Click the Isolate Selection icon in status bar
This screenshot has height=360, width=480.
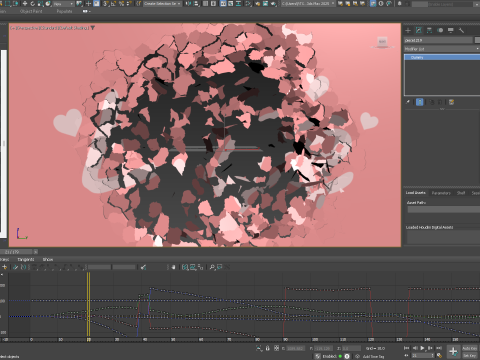259,348
